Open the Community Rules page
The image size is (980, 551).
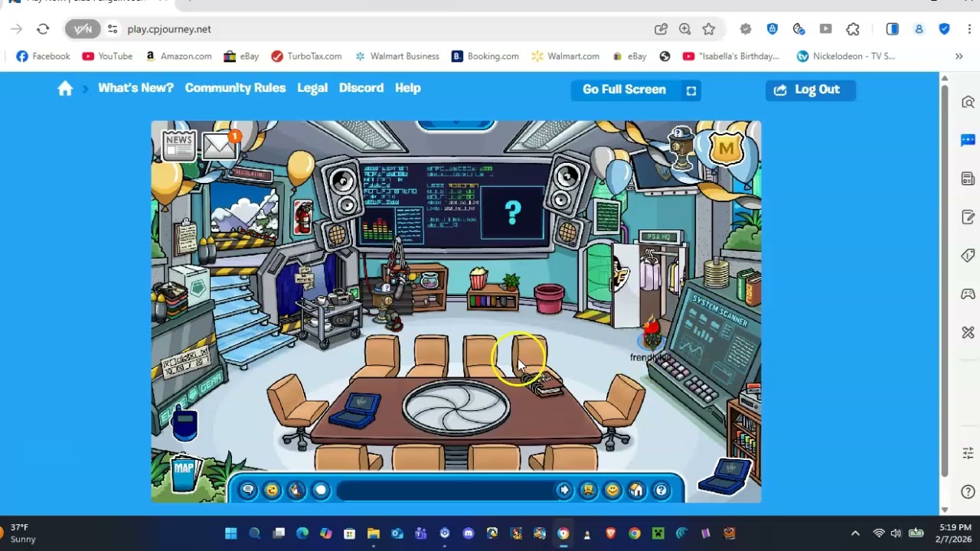click(235, 88)
